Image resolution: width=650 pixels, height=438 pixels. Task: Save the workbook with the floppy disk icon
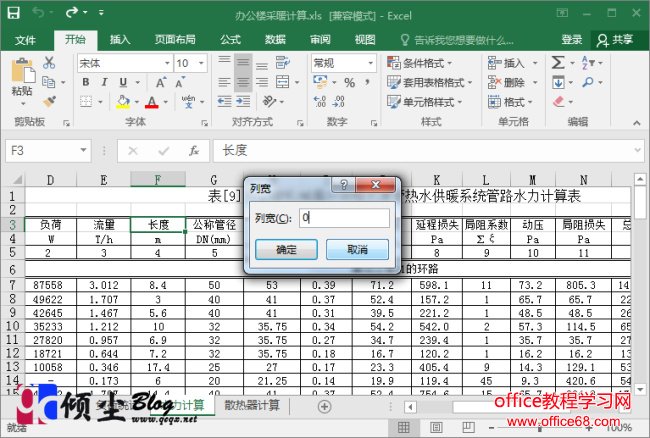point(14,13)
